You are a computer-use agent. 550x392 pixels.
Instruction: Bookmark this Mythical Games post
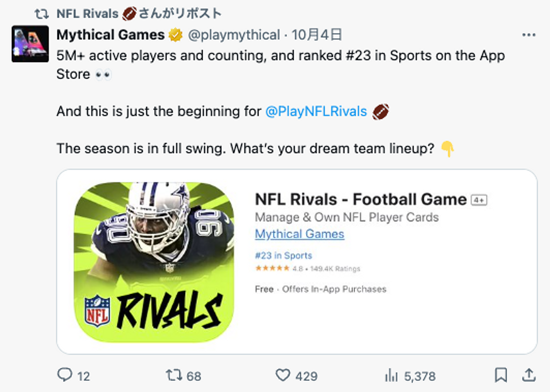point(501,375)
